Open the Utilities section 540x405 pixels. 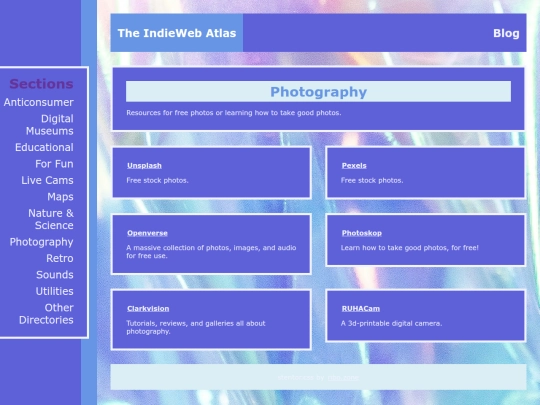tap(54, 291)
